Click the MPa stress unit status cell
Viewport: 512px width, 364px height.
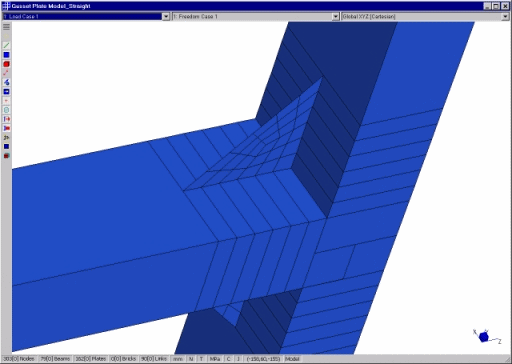215,359
